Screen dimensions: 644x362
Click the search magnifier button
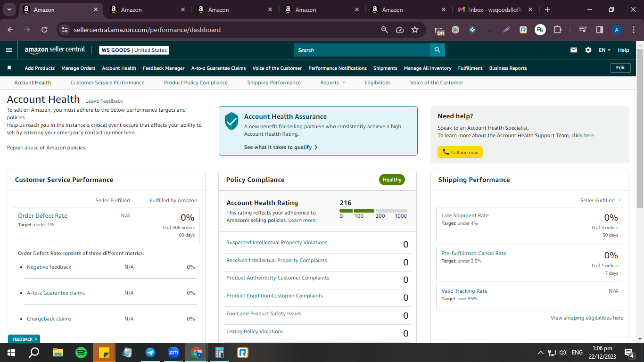pyautogui.click(x=437, y=50)
